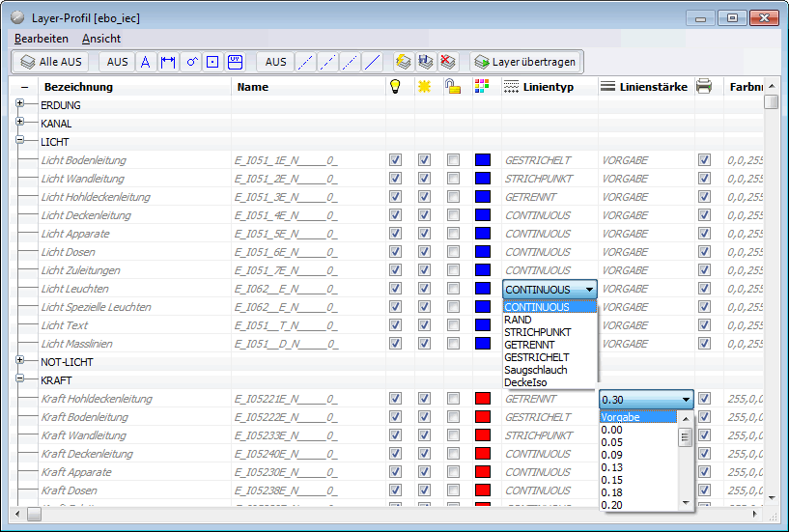Click the red color swatch of Kraft Wandleitung

(x=483, y=435)
